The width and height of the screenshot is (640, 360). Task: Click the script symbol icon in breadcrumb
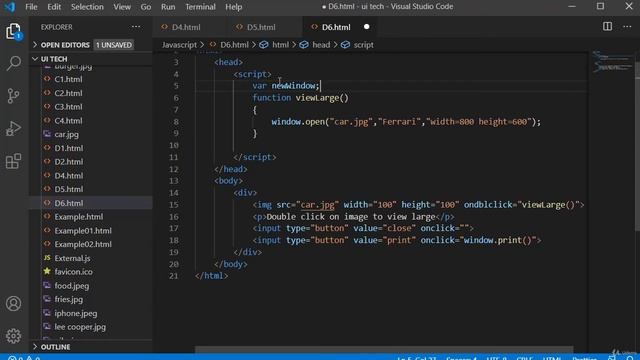(345, 45)
